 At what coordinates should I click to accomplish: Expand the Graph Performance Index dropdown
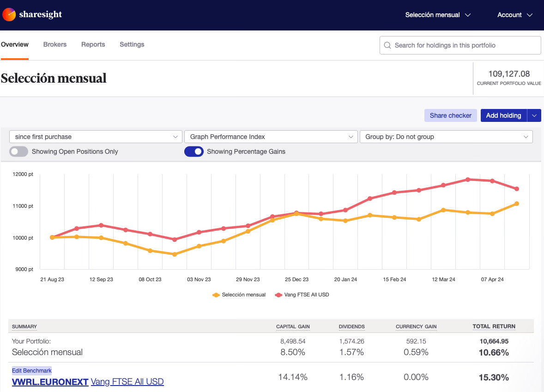[271, 137]
